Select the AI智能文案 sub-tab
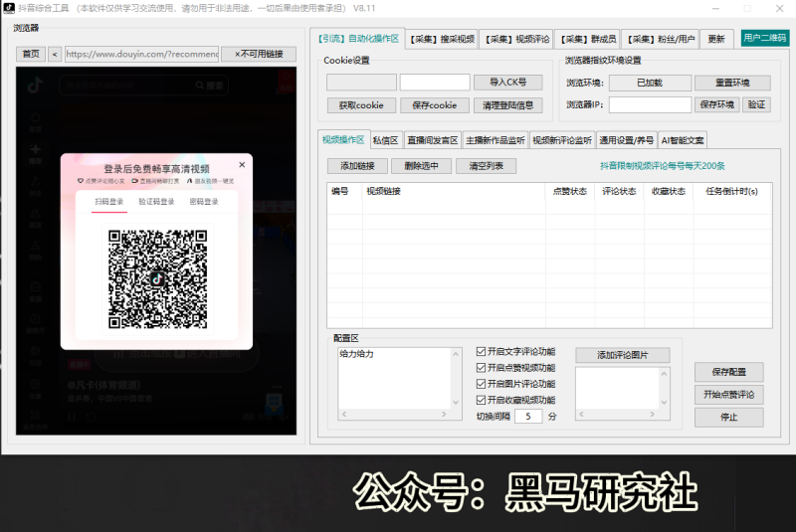This screenshot has height=532, width=796. click(683, 140)
